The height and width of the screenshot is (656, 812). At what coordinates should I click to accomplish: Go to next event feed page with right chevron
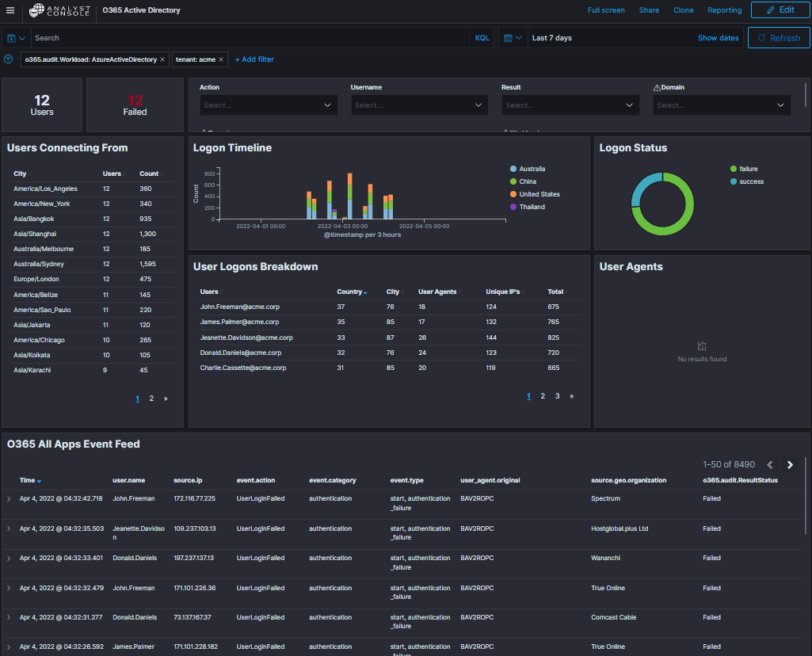pos(790,465)
